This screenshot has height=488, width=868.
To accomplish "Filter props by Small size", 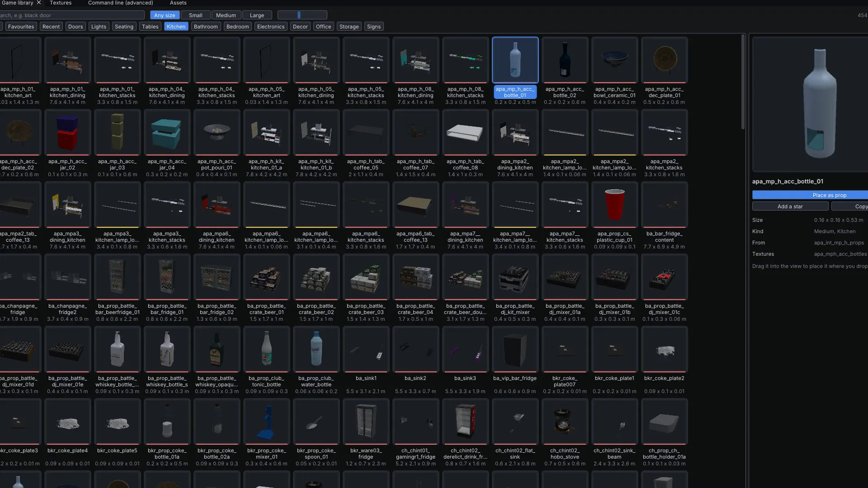I will click(195, 15).
